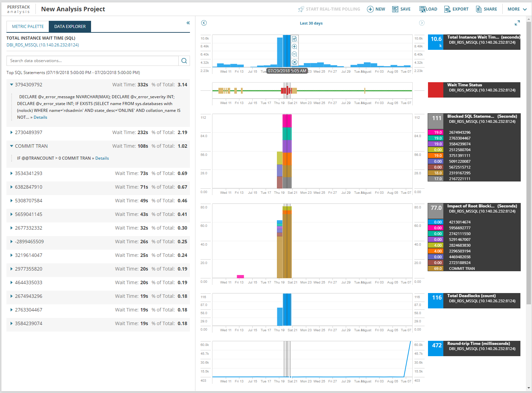Viewport: 532px width, 393px height.
Task: Collapse the COMMIT TRAN statement
Action: (12, 146)
